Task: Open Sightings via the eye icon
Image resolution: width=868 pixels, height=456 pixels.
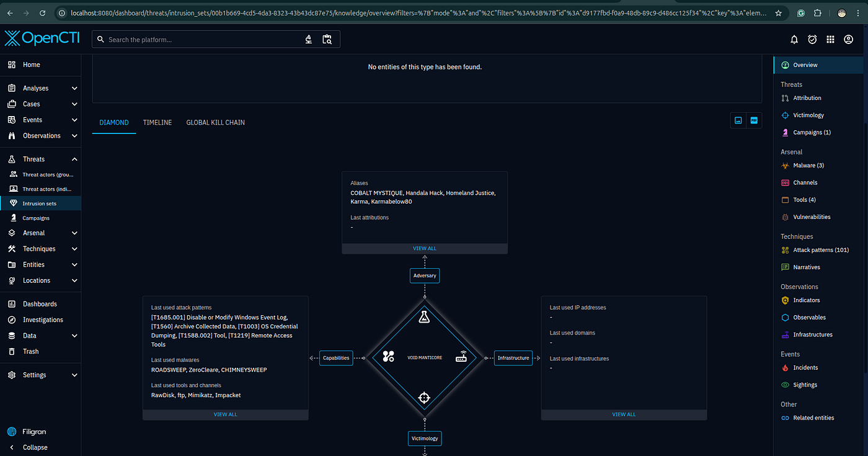Action: pyautogui.click(x=785, y=385)
